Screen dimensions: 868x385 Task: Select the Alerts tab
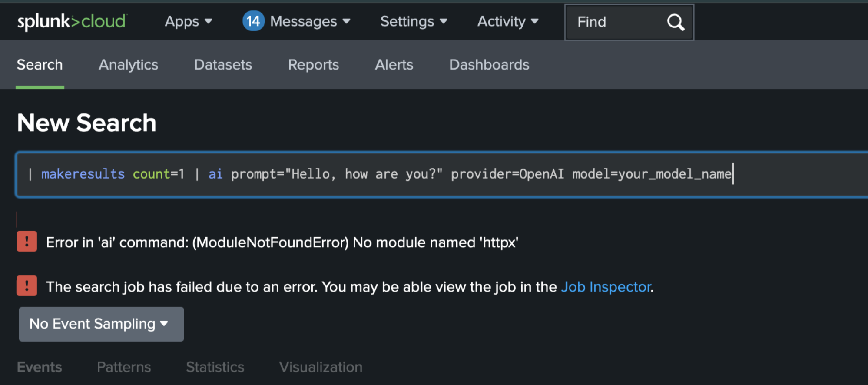click(394, 65)
